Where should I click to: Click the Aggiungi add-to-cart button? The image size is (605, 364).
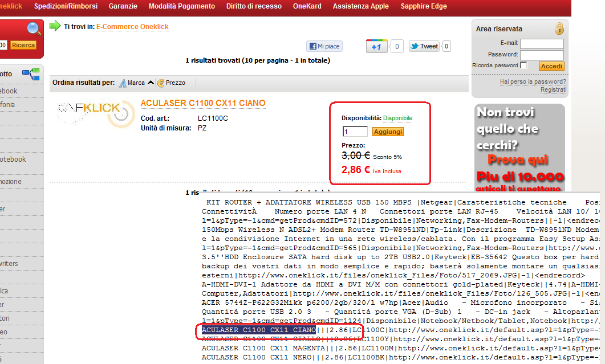[x=388, y=132]
